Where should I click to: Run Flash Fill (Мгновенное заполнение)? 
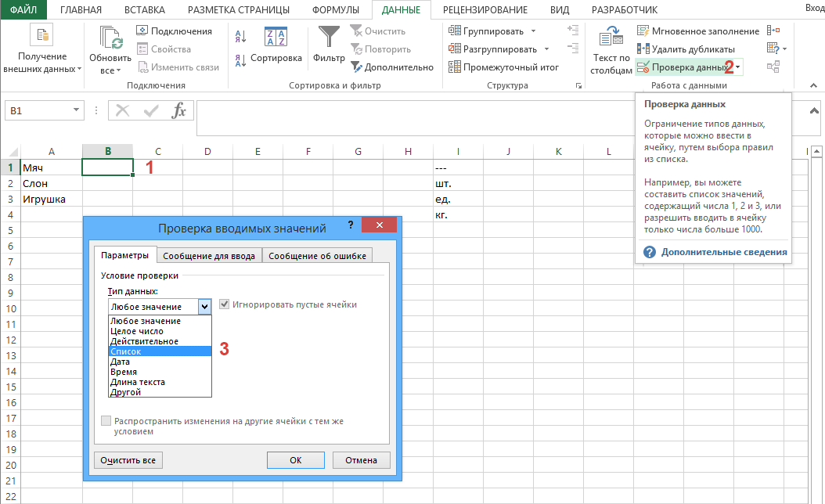click(x=698, y=31)
